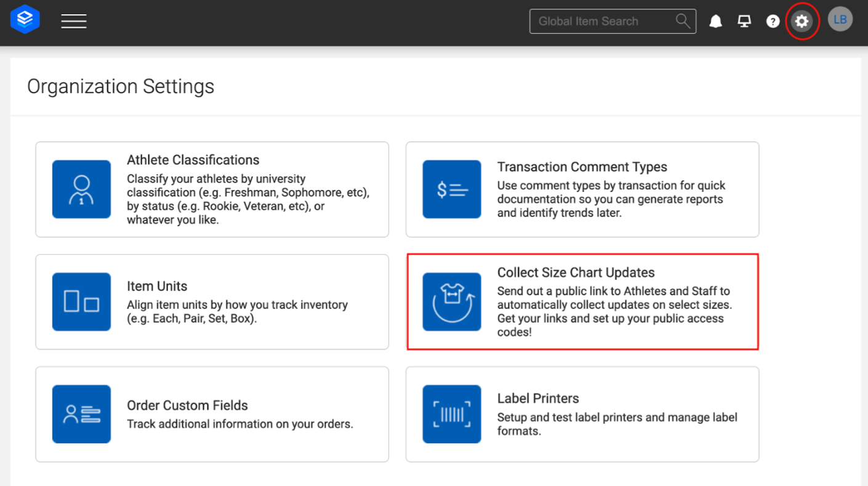The height and width of the screenshot is (486, 868).
Task: Go to Order Custom Fields title
Action: (187, 405)
